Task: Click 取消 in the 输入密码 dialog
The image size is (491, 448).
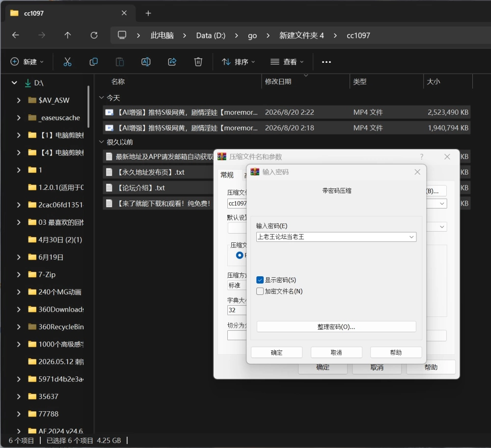Action: [x=336, y=352]
